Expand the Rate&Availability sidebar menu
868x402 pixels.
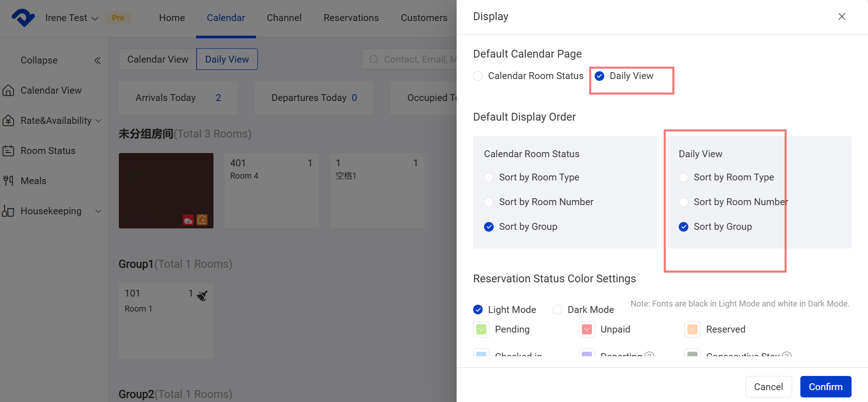click(98, 121)
